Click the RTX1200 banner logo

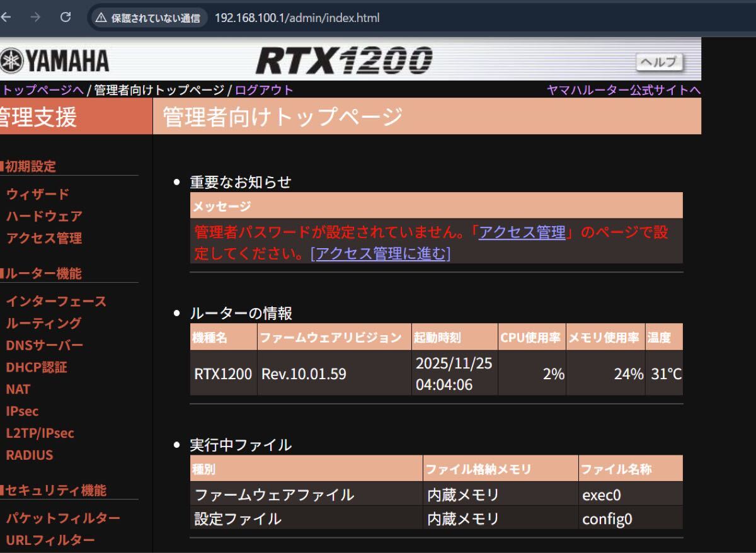coord(345,60)
